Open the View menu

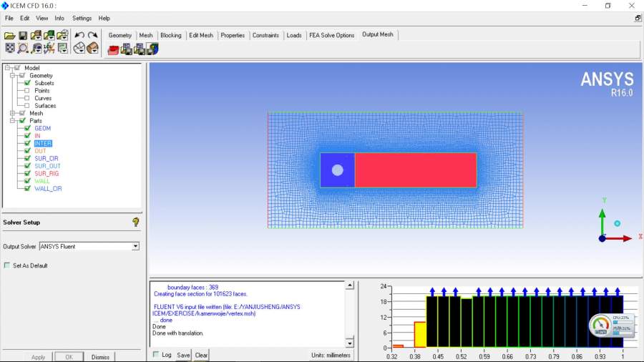[42, 19]
